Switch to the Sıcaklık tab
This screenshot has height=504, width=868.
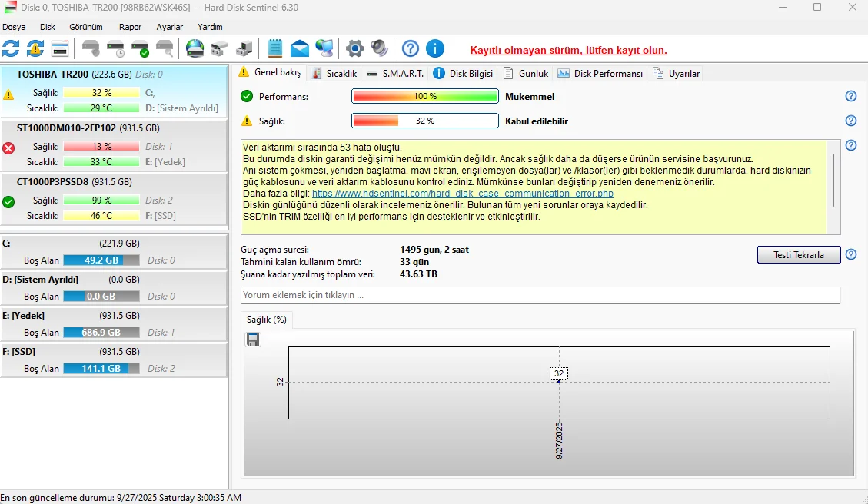(x=334, y=74)
